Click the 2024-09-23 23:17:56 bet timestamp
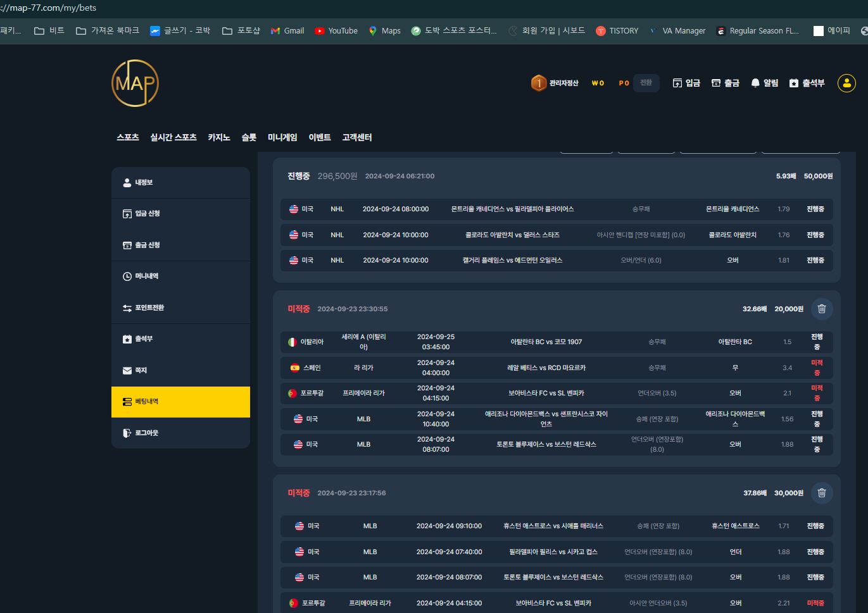 point(351,493)
